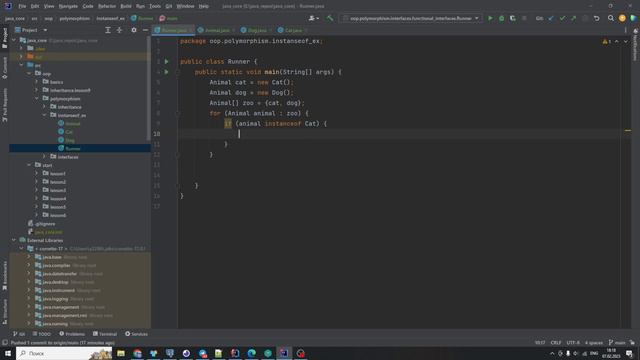Click CRLF line separator in status bar

point(556,342)
